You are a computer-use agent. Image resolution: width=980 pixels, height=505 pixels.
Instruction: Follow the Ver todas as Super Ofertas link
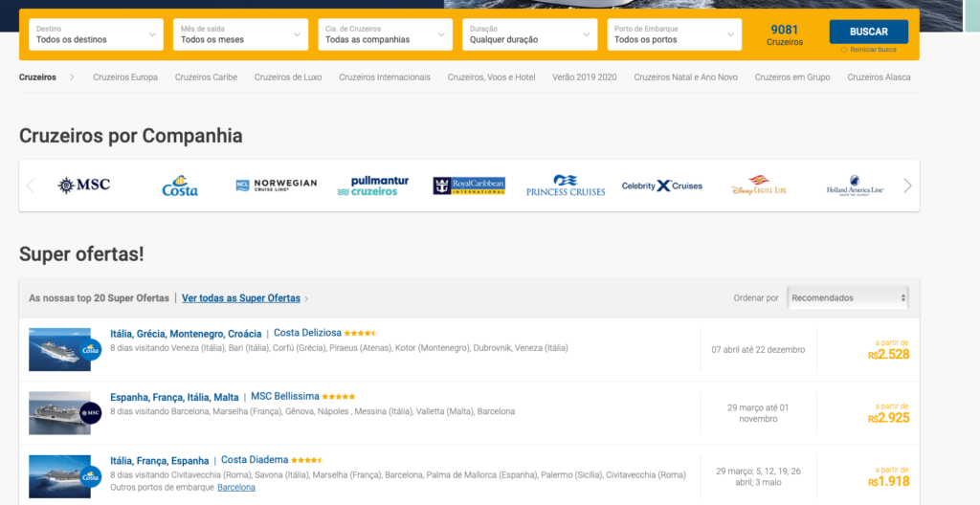pyautogui.click(x=241, y=298)
